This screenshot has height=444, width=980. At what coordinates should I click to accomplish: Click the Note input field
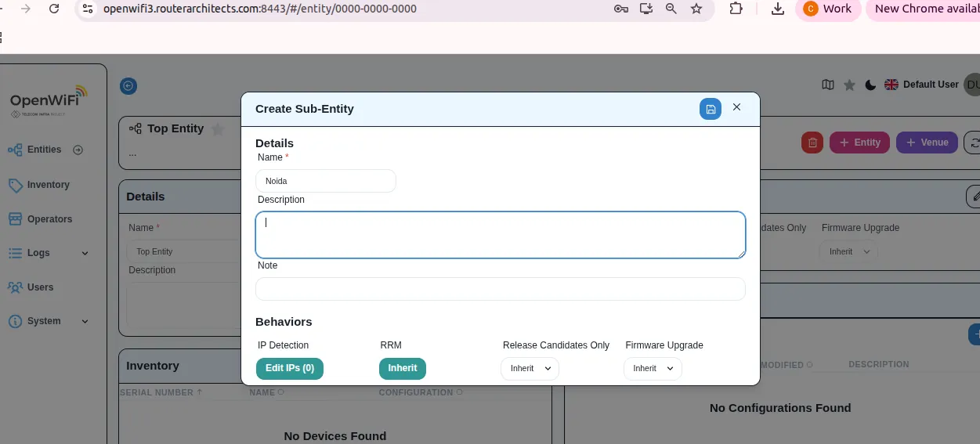[501, 288]
